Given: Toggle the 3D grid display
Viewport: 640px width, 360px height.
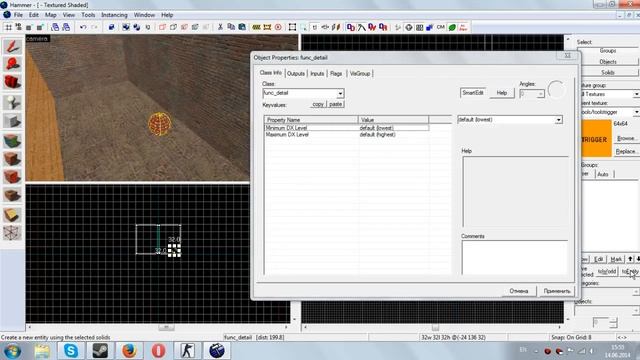Looking at the screenshot, I should 18,27.
